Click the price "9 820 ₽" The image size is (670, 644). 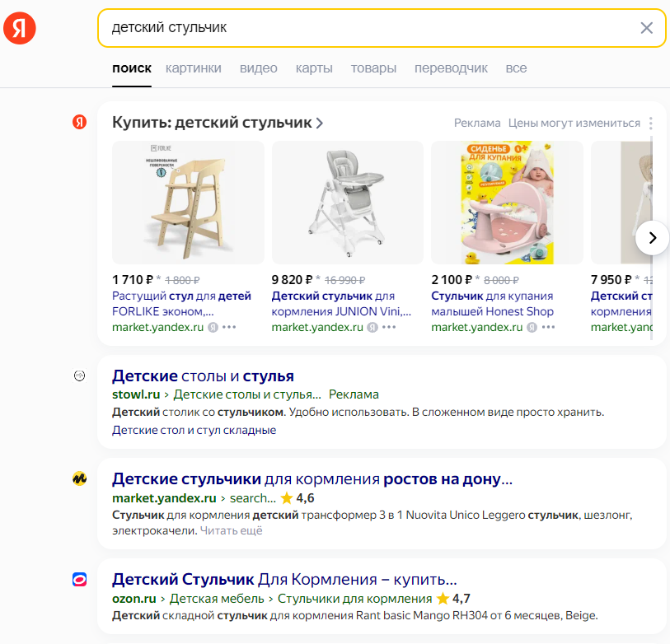click(293, 280)
